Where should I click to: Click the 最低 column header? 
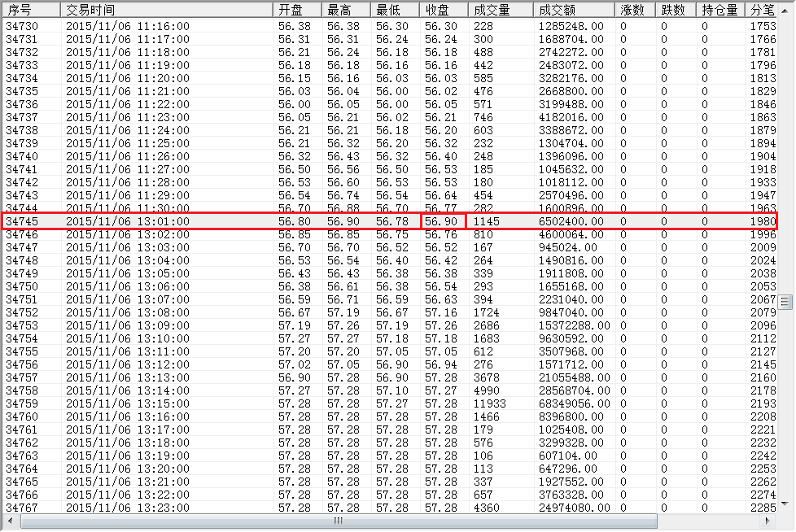pos(395,10)
